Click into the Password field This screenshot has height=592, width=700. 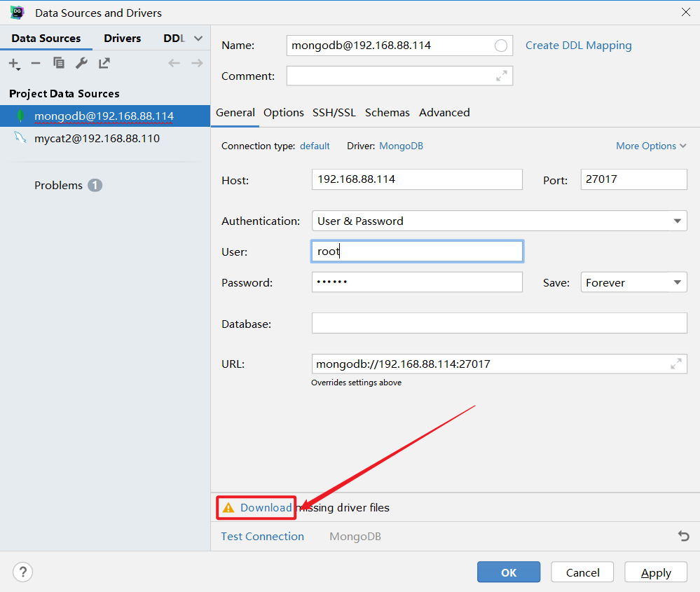[x=417, y=282]
